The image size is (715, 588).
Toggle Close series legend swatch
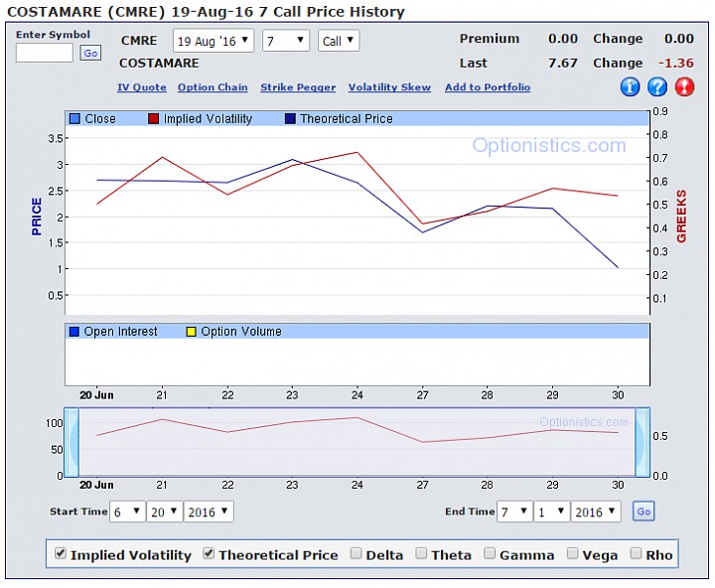tap(74, 119)
